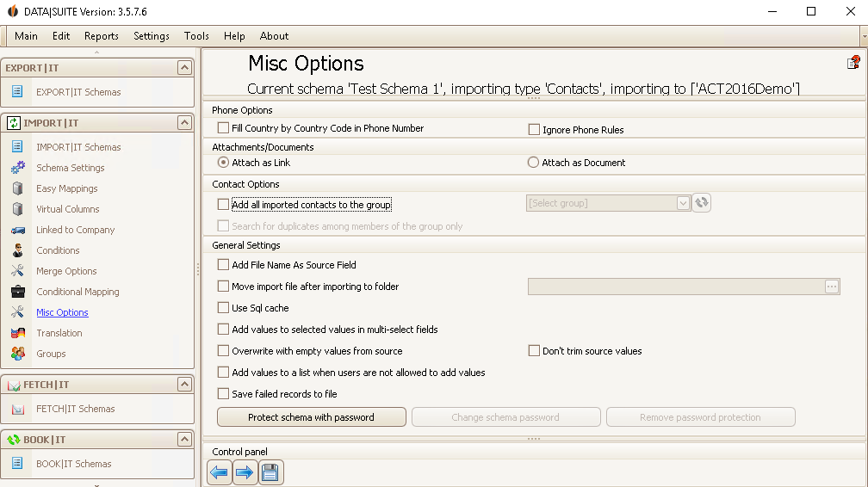Viewport: 868px width, 487px height.
Task: Open Schema Settings in sidebar
Action: pos(71,167)
